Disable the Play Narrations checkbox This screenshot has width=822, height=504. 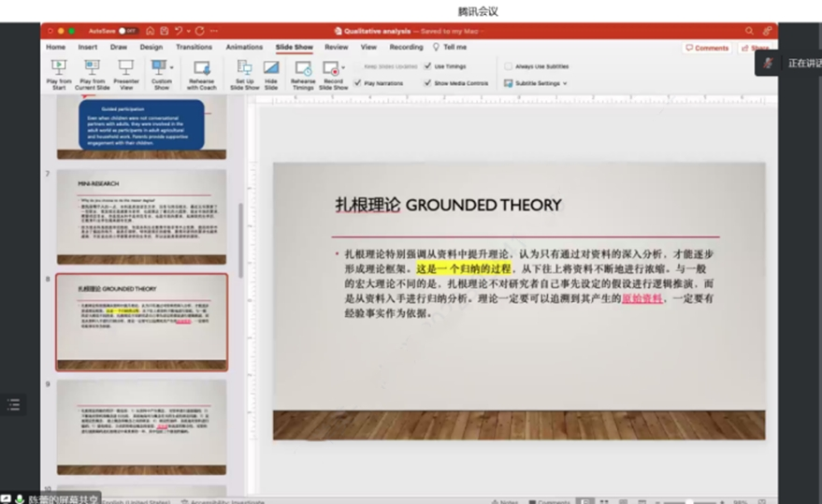(358, 83)
